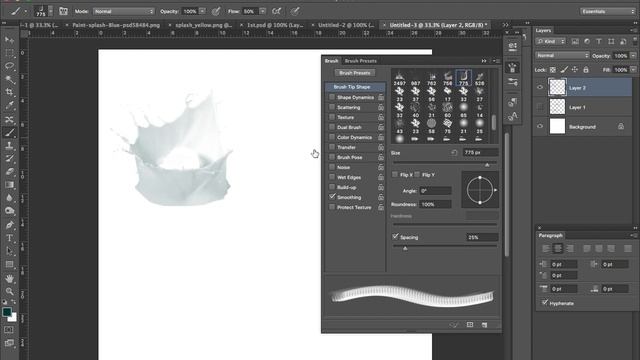
Task: Enable the Scattering checkbox
Action: click(x=332, y=107)
